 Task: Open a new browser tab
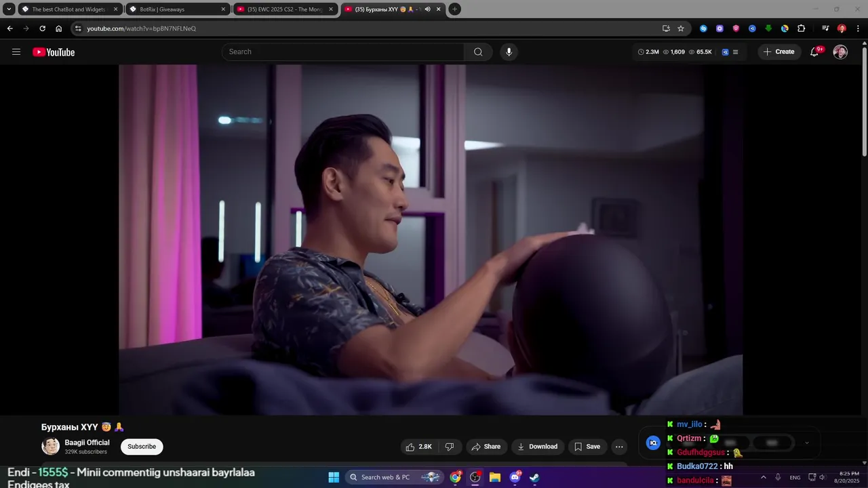point(455,9)
